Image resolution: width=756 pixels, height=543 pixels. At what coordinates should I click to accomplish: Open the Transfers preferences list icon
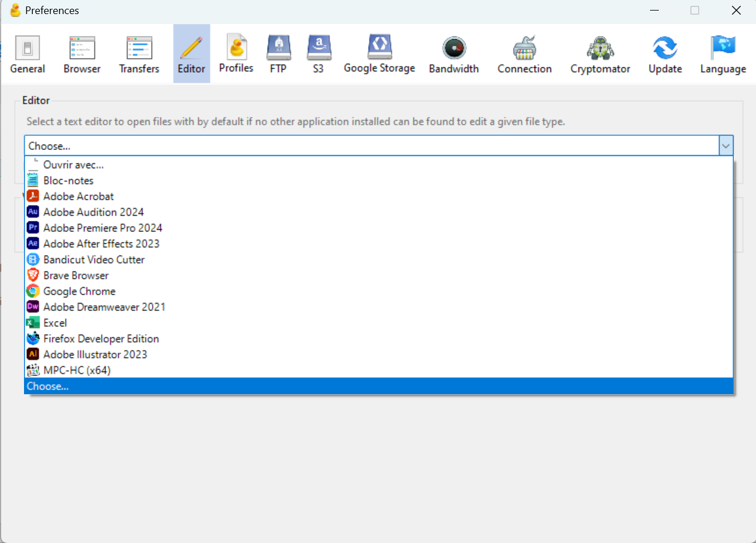(x=139, y=48)
